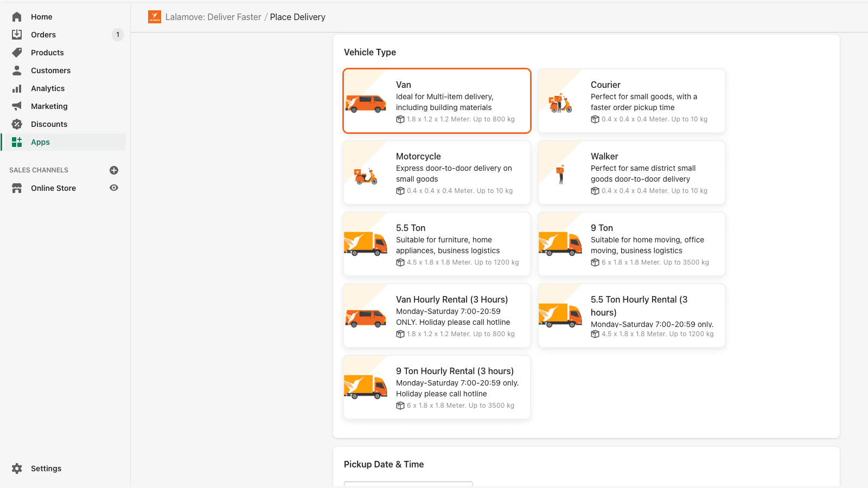This screenshot has height=488, width=868.
Task: Open Orders using its sidebar icon
Action: pyautogui.click(x=17, y=34)
